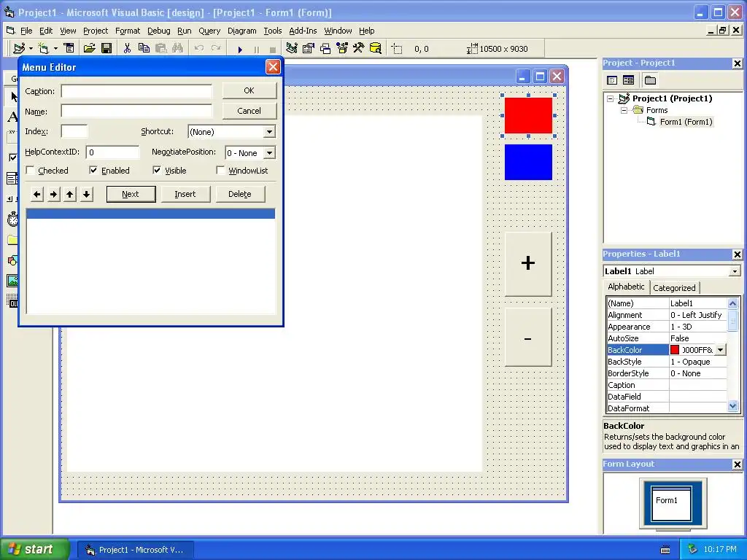Click View Object icon in Project panel
747x560 pixels.
628,80
